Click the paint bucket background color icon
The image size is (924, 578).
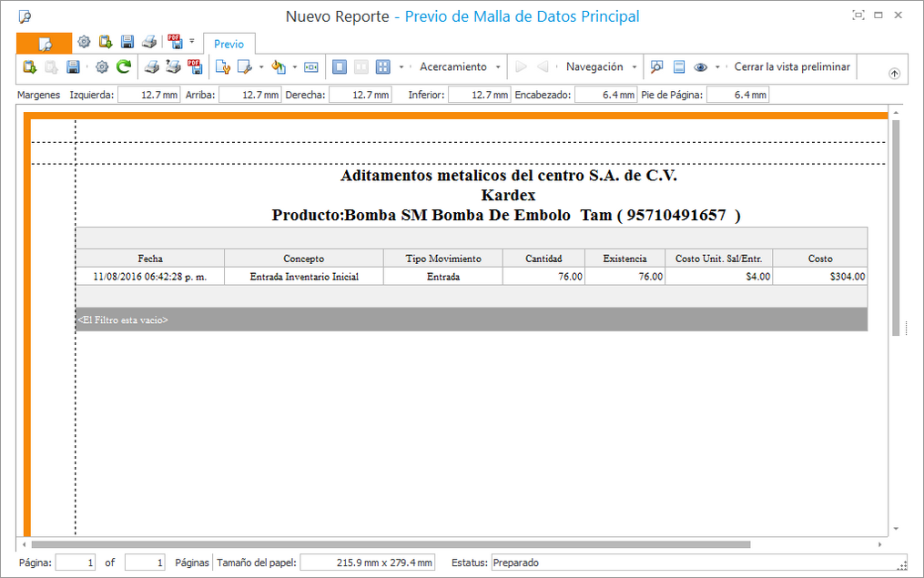coord(279,67)
